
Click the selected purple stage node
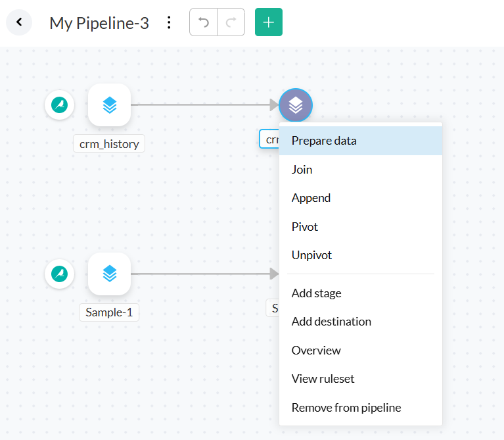[x=296, y=105]
